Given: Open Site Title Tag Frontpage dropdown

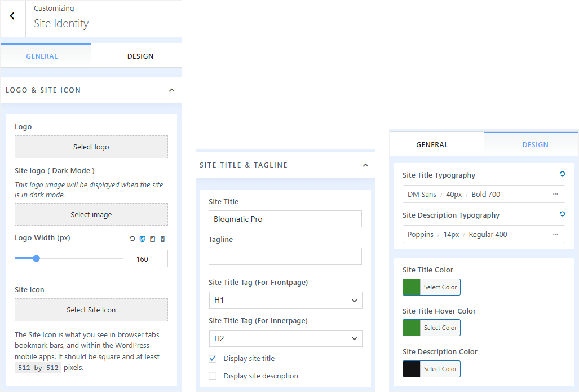Looking at the screenshot, I should click(285, 300).
